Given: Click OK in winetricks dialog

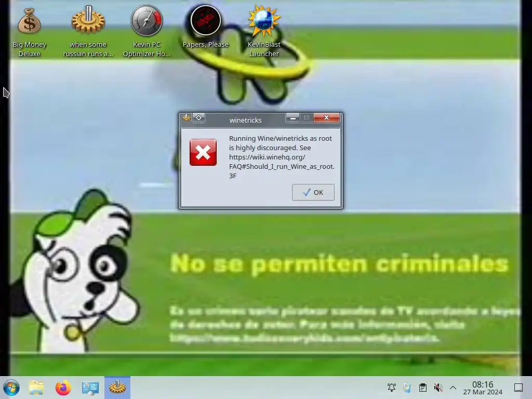Looking at the screenshot, I should click(313, 192).
